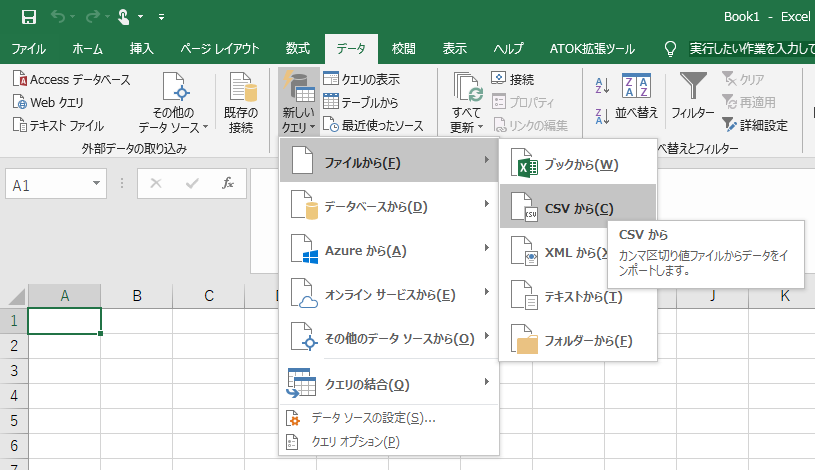The image size is (815, 470).
Task: Expand クエリの結合 submenu
Action: click(389, 383)
